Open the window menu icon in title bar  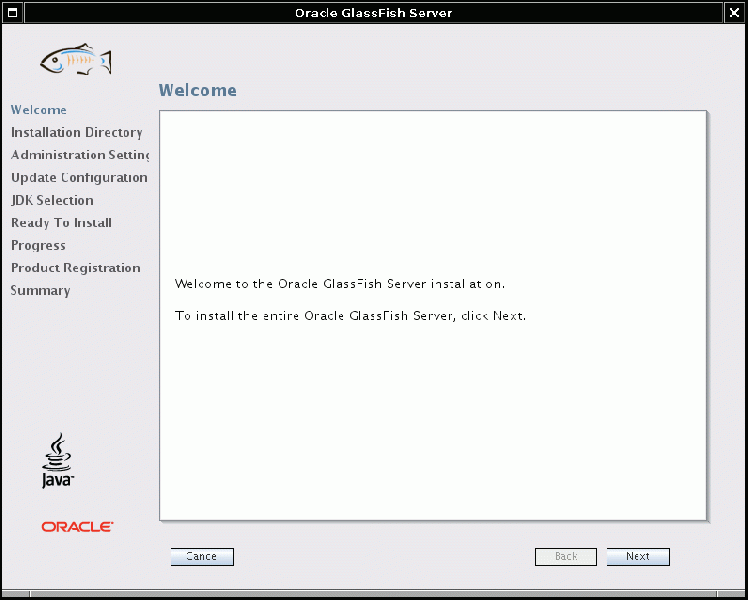coord(12,12)
